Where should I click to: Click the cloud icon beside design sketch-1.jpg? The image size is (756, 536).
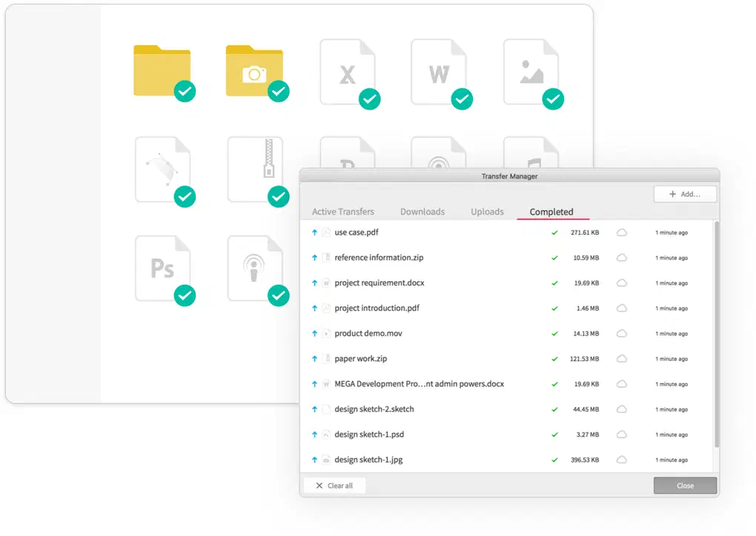622,460
